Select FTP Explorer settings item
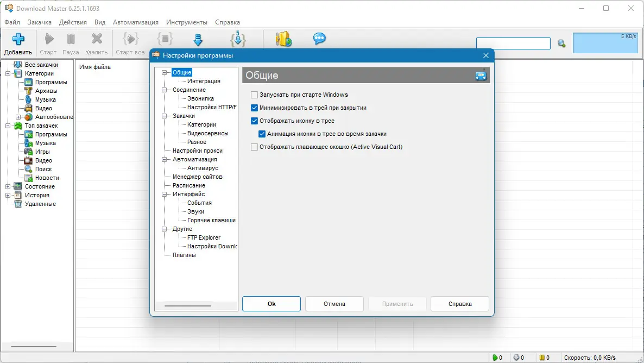 204,237
